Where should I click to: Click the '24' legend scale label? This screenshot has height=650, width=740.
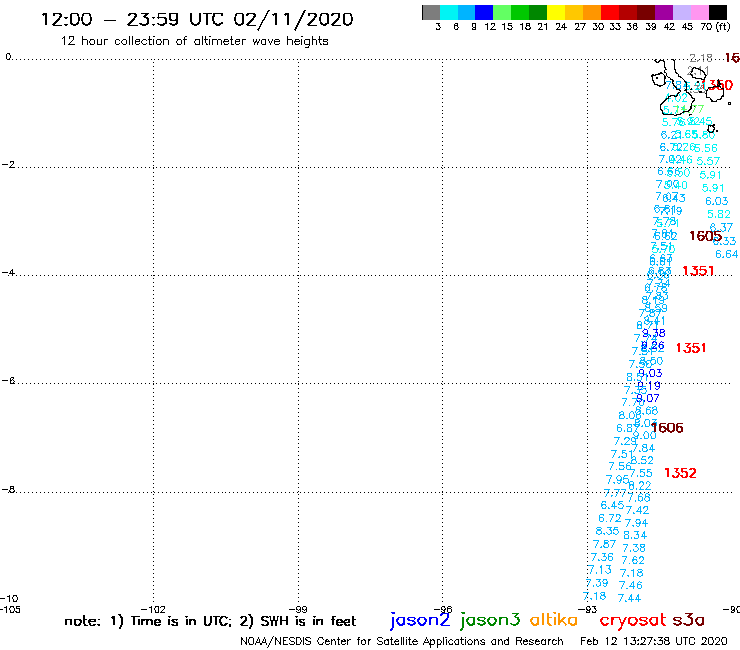[x=561, y=27]
